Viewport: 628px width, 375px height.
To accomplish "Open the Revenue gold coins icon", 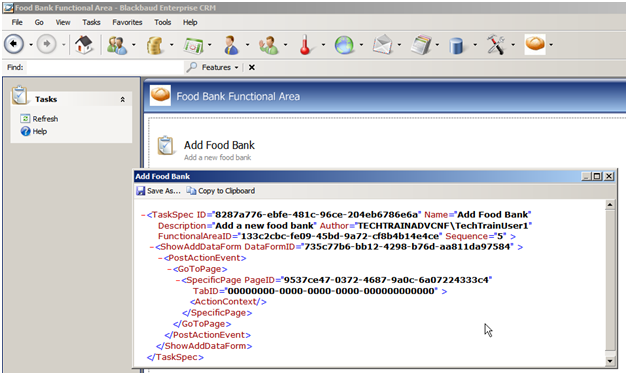I will (x=155, y=44).
